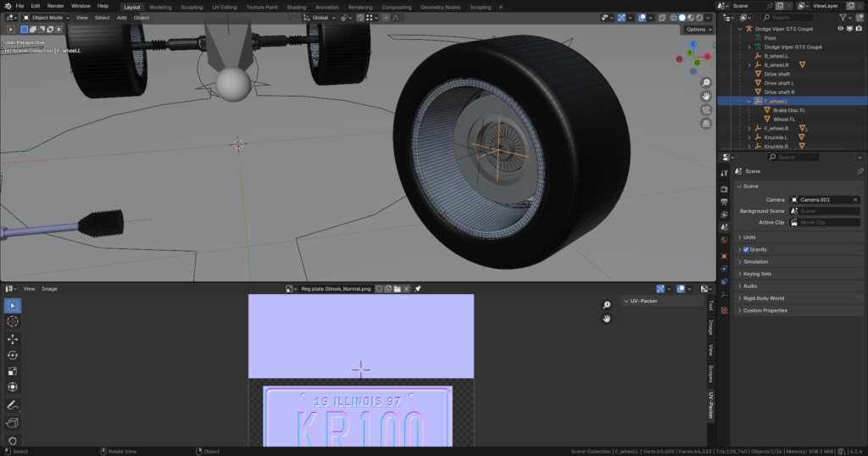Hide Dodge Viper GTS Coupé in viewport

coord(841,29)
